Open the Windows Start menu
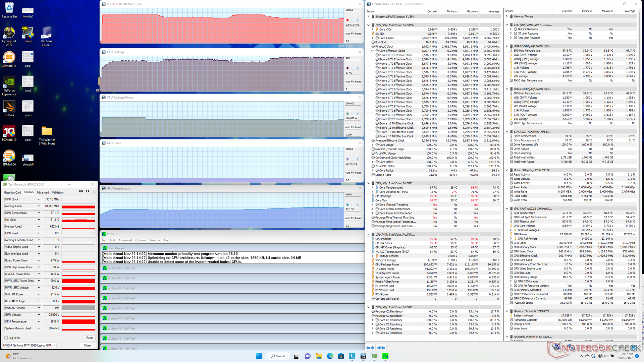Image resolution: width=644 pixels, height=362 pixels. pos(259,356)
